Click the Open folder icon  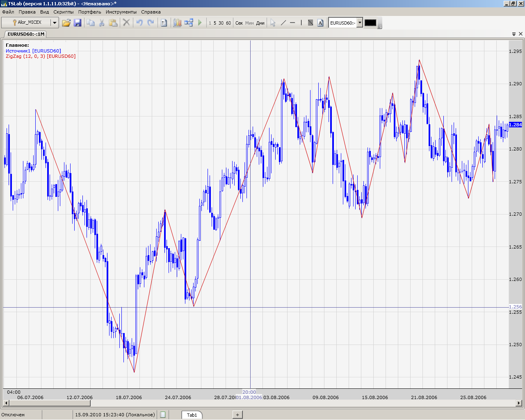tap(66, 23)
